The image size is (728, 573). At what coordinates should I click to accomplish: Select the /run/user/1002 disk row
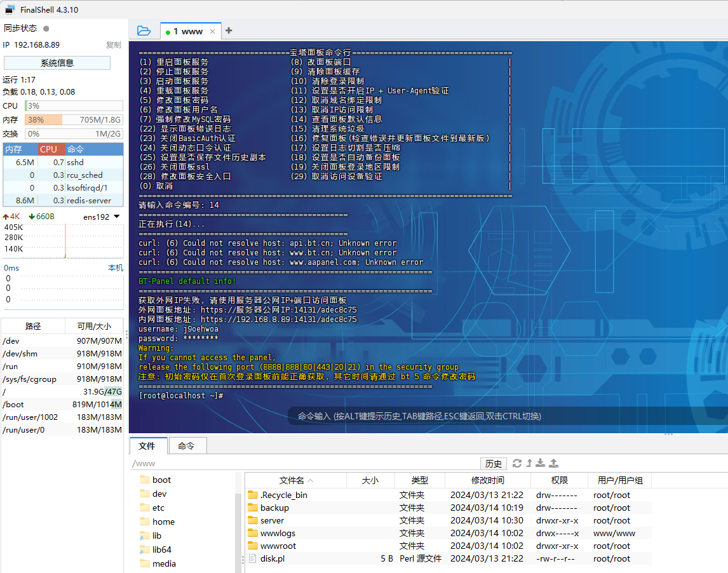point(62,417)
